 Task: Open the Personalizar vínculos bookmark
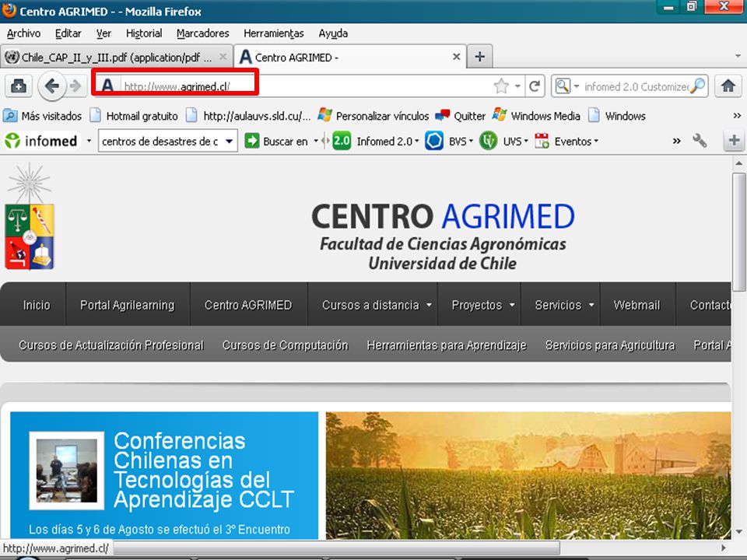click(x=373, y=116)
